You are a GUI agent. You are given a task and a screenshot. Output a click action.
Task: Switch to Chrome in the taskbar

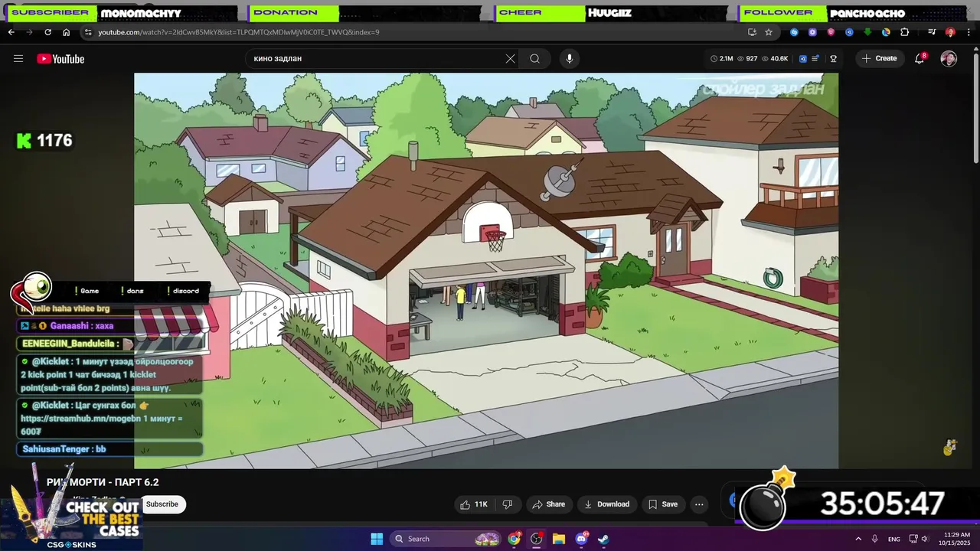pyautogui.click(x=514, y=539)
